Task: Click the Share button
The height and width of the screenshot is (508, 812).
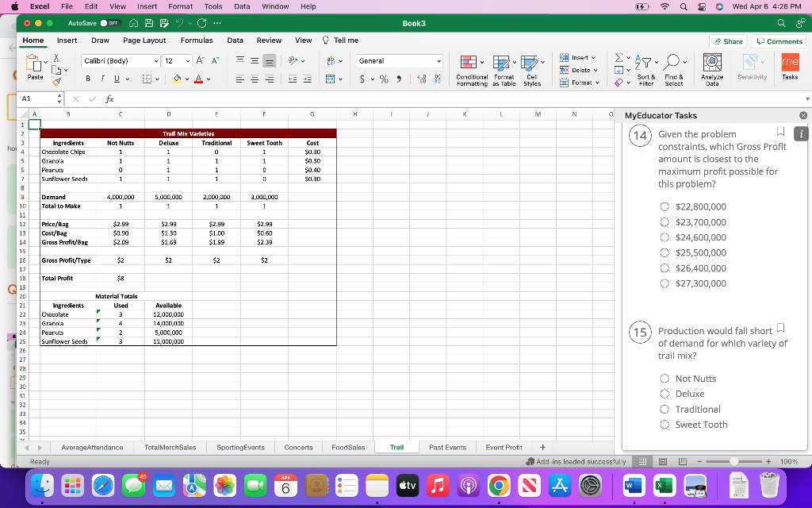Action: tap(727, 40)
